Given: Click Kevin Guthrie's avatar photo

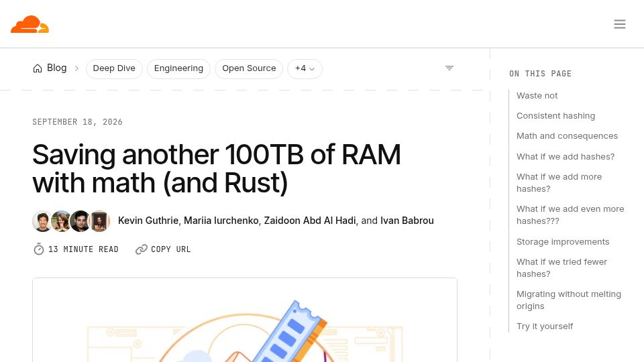Looking at the screenshot, I should [42, 221].
